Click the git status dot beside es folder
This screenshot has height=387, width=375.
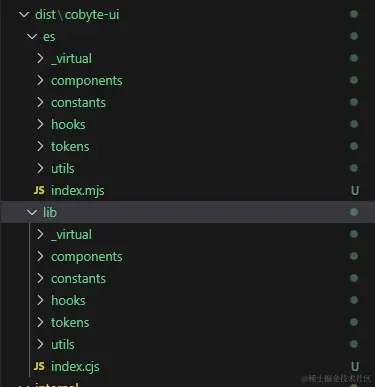(x=354, y=36)
